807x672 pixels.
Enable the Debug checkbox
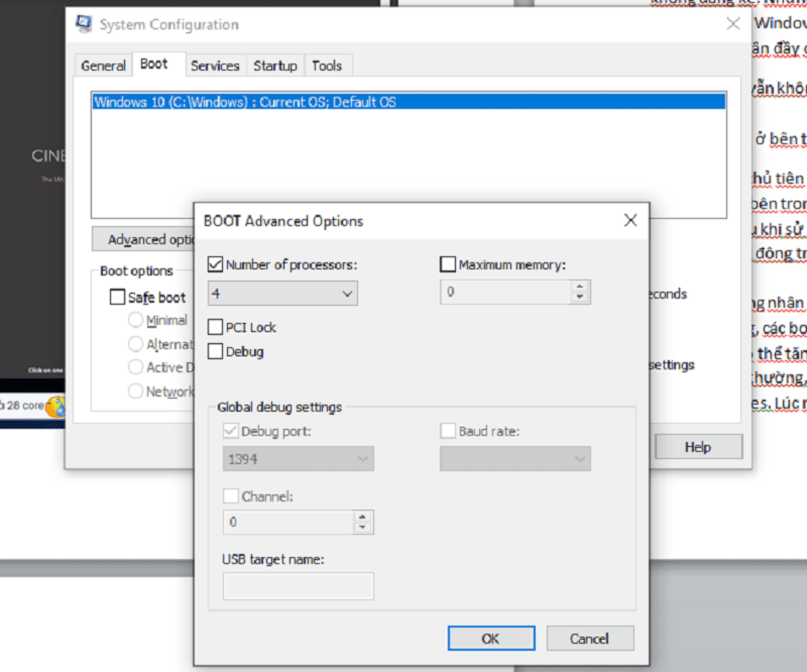click(215, 351)
